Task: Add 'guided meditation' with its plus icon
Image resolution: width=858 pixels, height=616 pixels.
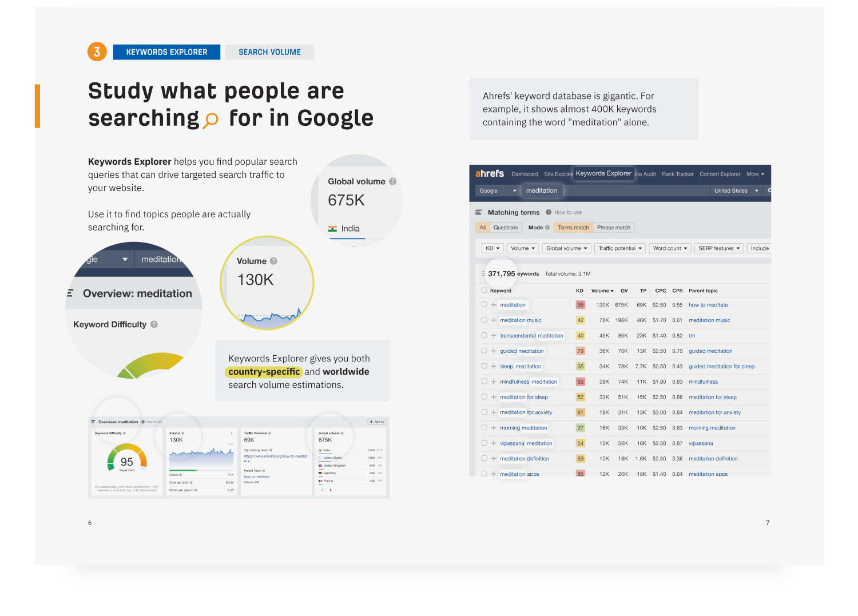Action: point(494,351)
